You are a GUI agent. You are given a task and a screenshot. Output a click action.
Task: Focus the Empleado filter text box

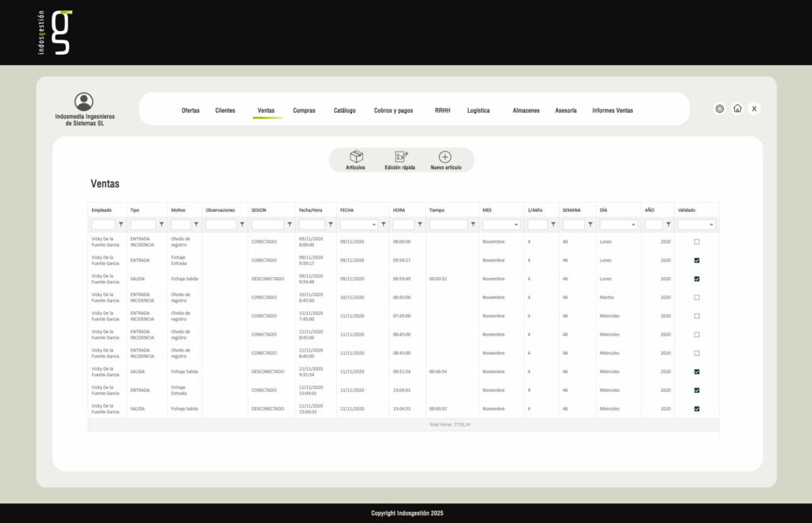(104, 225)
